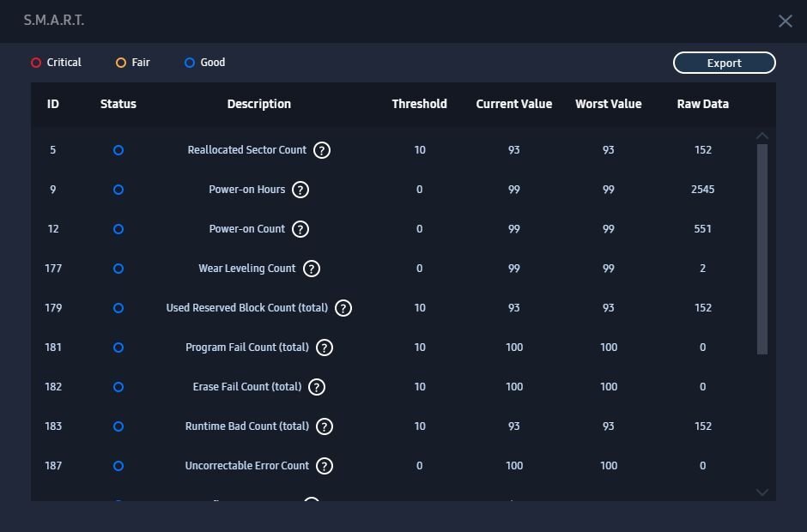Click status circle of ID 181 row
Image resolution: width=807 pixels, height=532 pixels.
click(118, 348)
